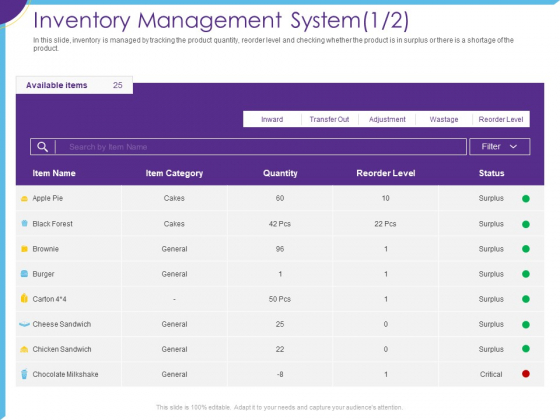Click the Carton 4*4 item icon
Screen dimensions: 560x420
pos(24,298)
